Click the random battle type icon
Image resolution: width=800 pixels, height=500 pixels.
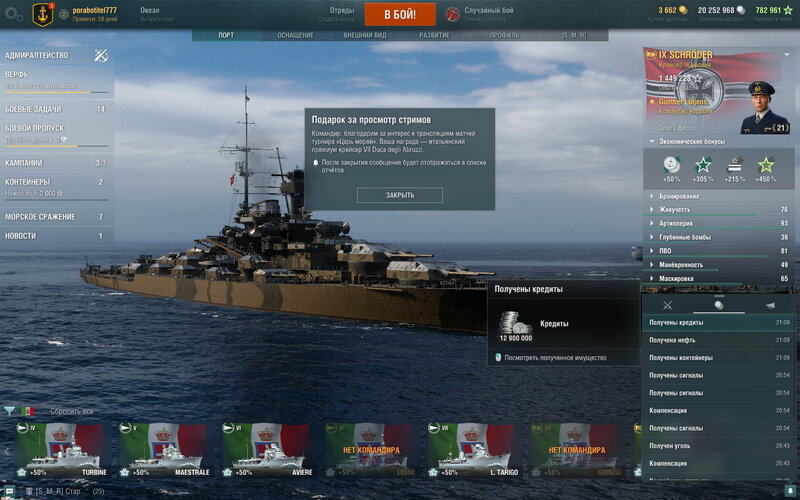[452, 15]
